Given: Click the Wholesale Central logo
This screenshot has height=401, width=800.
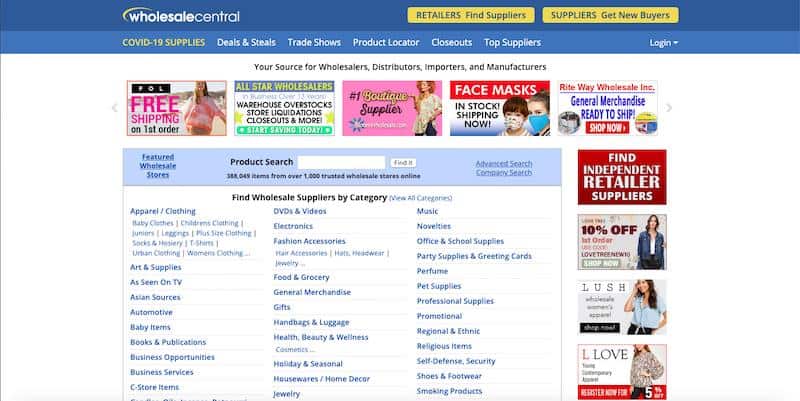Looking at the screenshot, I should [181, 15].
